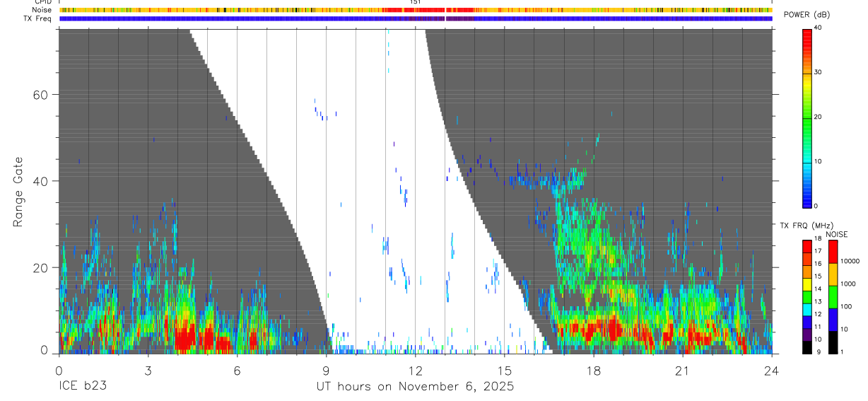Click x-axis tick label '21'
868x401 pixels.
[x=683, y=370]
